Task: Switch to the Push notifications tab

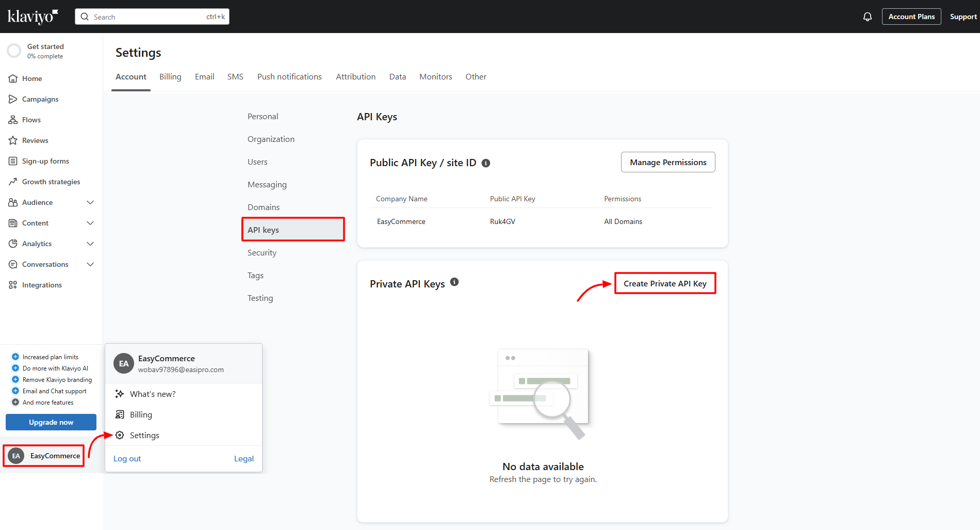Action: pos(289,76)
